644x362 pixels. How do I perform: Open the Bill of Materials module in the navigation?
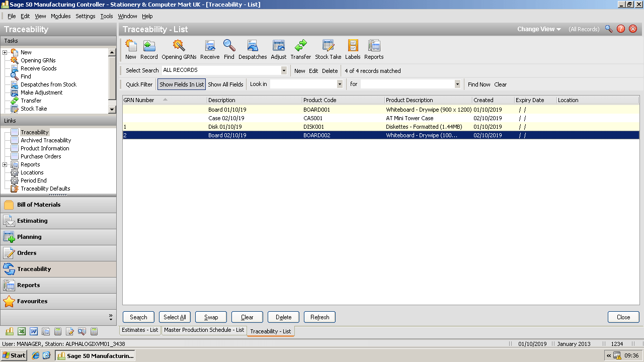click(58, 205)
